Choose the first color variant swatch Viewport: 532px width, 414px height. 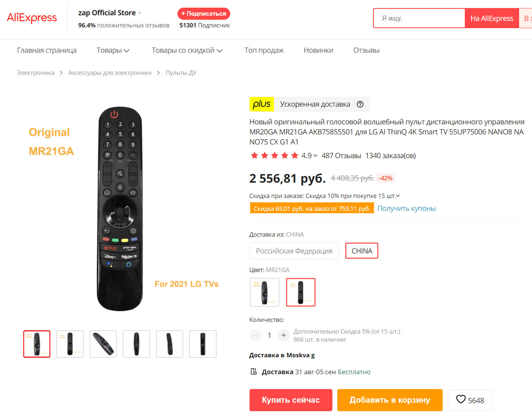[x=264, y=292]
